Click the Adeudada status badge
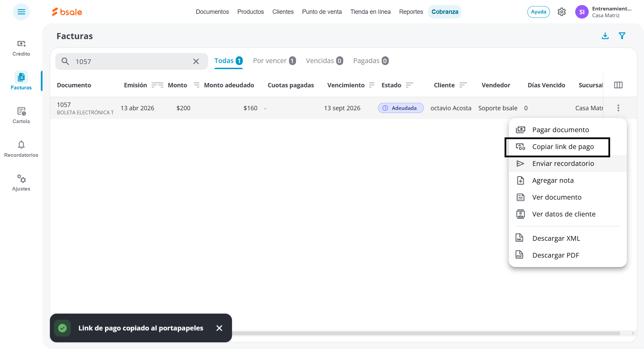Screen dimensions: 644x349 click(x=401, y=108)
